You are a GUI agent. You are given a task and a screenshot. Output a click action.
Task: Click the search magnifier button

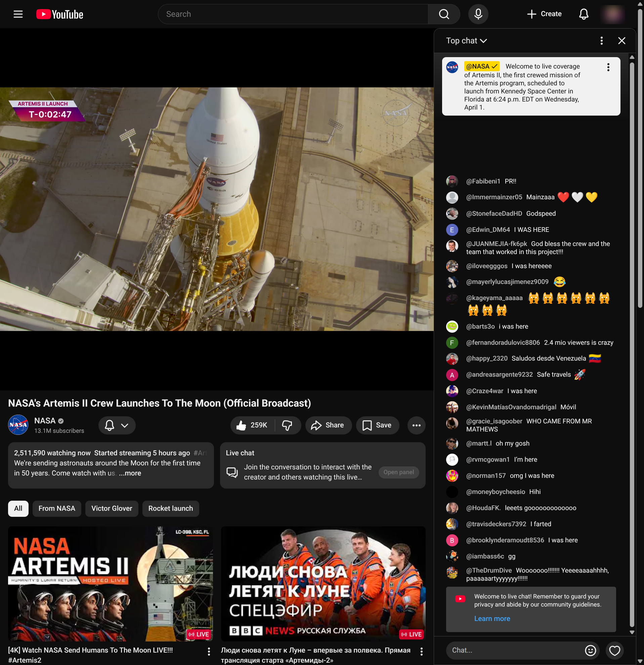(x=443, y=14)
